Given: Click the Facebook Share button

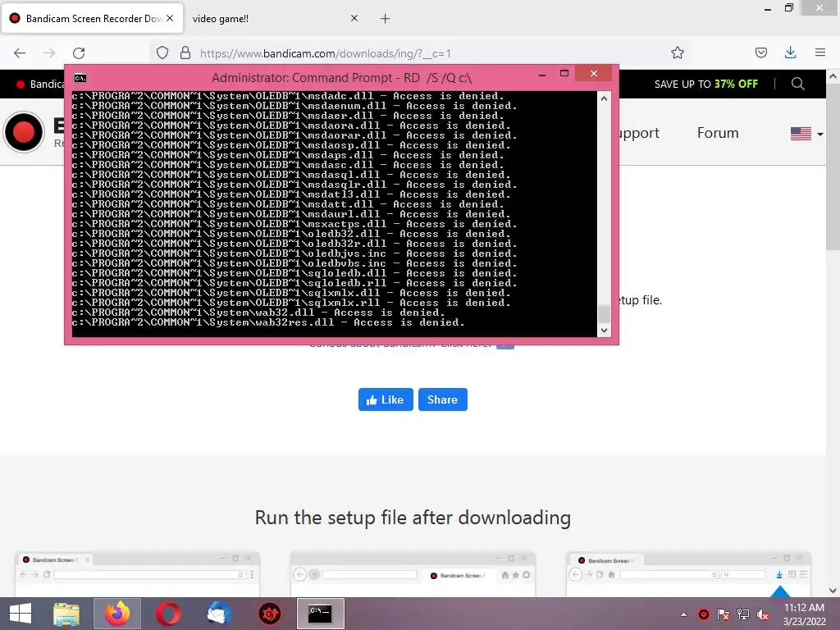Looking at the screenshot, I should point(442,399).
